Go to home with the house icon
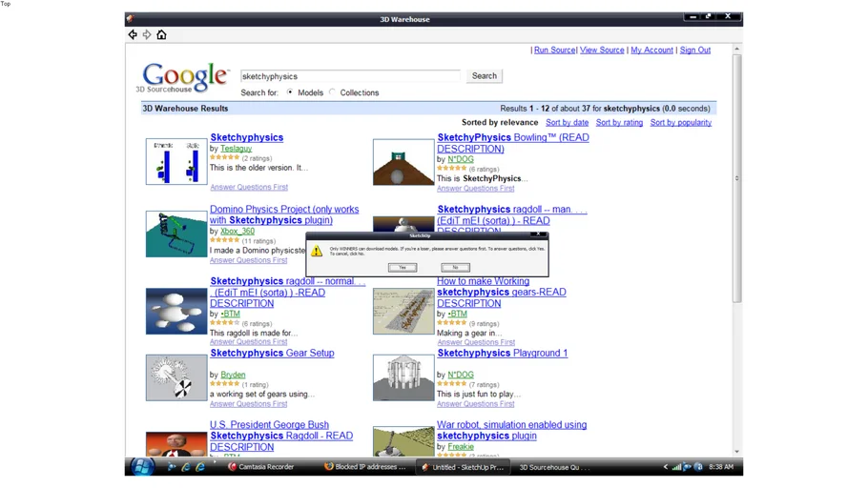Viewport: 868px width, 488px height. (161, 34)
